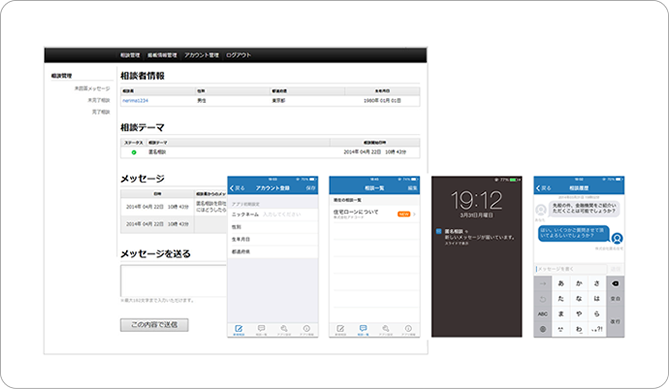Tap the punctuation key on keyboard

click(x=597, y=329)
